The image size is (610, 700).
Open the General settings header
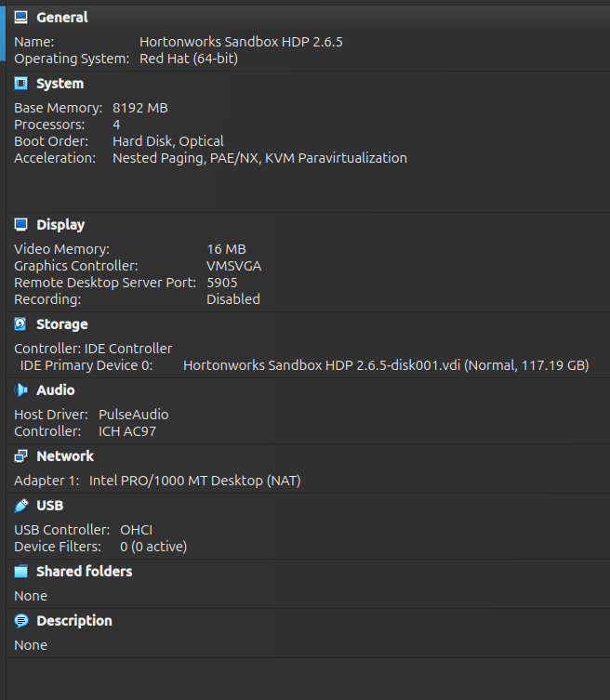62,17
